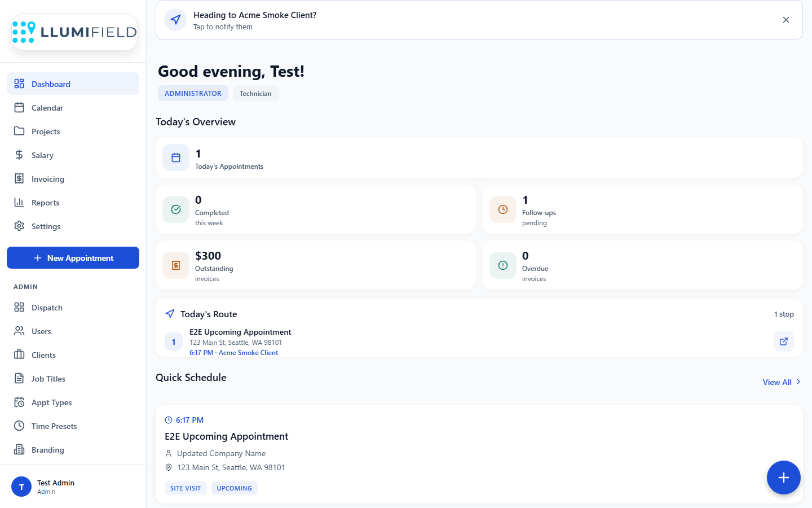The height and width of the screenshot is (508, 812).
Task: Dismiss the Acme Smoke Client banner
Action: pyautogui.click(x=786, y=20)
